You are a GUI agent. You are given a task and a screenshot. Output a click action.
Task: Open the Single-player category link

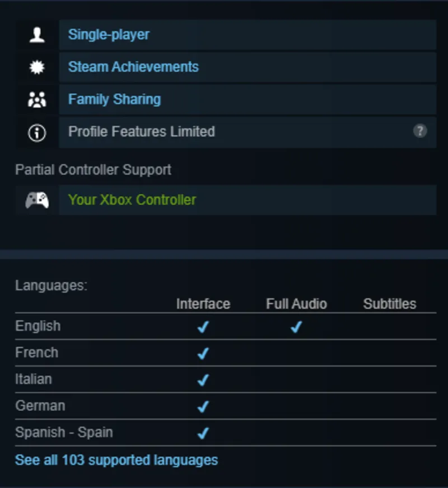pos(109,35)
